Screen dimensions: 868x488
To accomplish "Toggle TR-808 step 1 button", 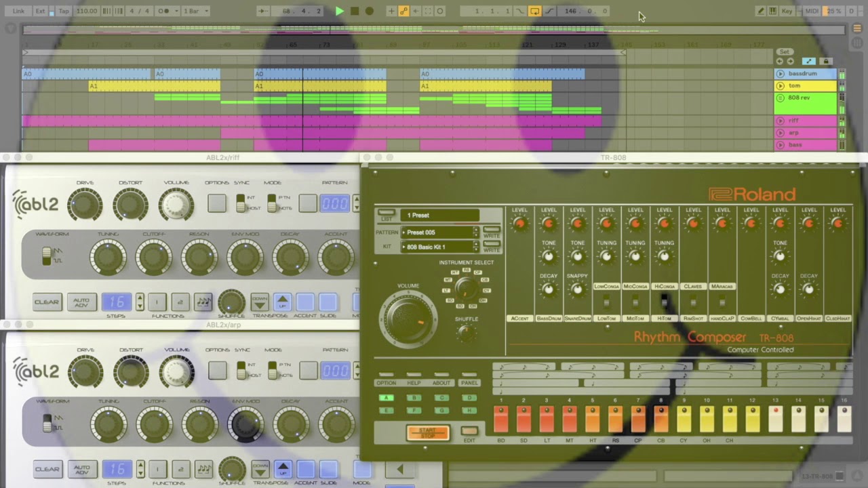I will [501, 419].
